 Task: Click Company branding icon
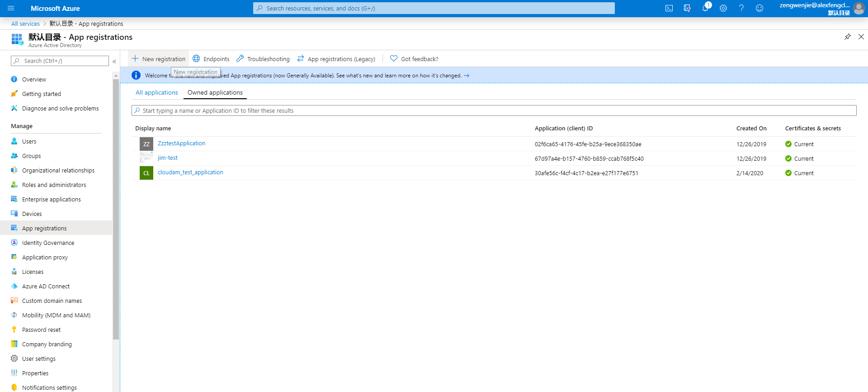(x=14, y=344)
